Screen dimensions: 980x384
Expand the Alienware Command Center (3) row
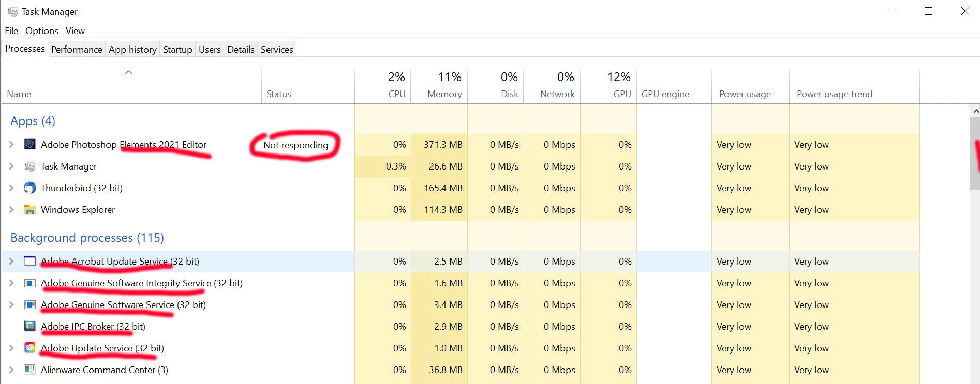tap(11, 370)
